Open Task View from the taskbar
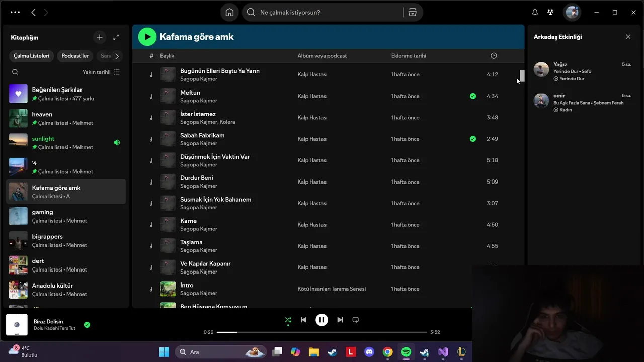644x362 pixels. click(277, 352)
